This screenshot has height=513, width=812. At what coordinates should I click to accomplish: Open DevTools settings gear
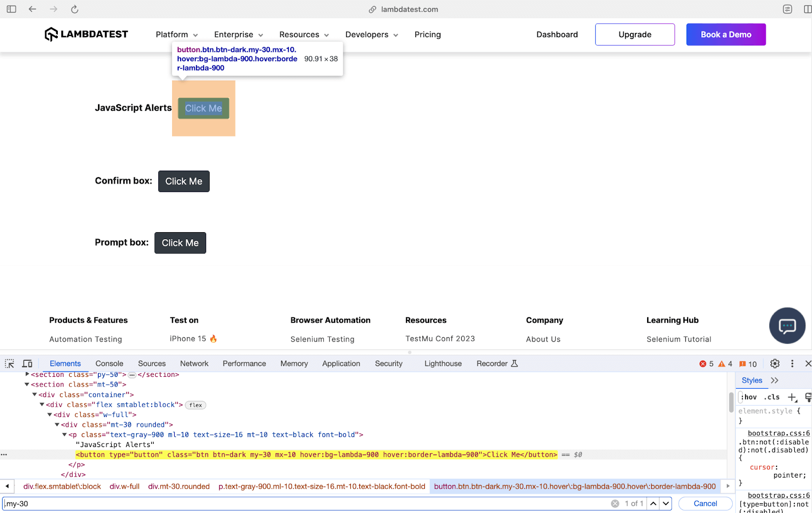pos(774,363)
